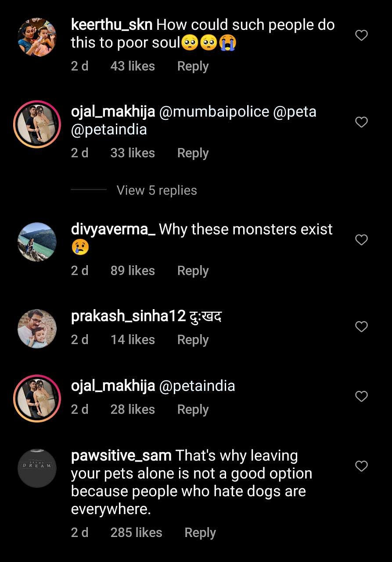This screenshot has width=392, height=562.
Task: Open keerthu_skn's profile picture
Action: [37, 37]
